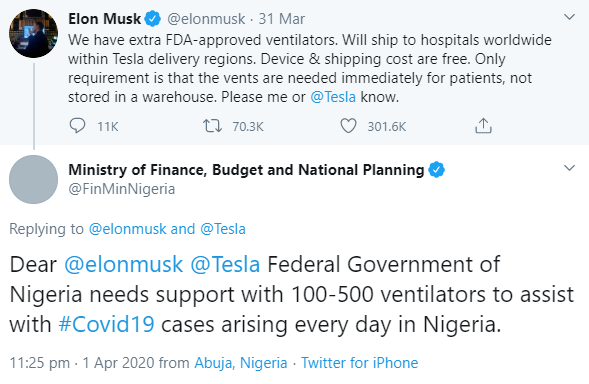Viewport: 589px width, 384px height.
Task: Open the @Tesla mention after 'Please me or'
Action: click(333, 97)
